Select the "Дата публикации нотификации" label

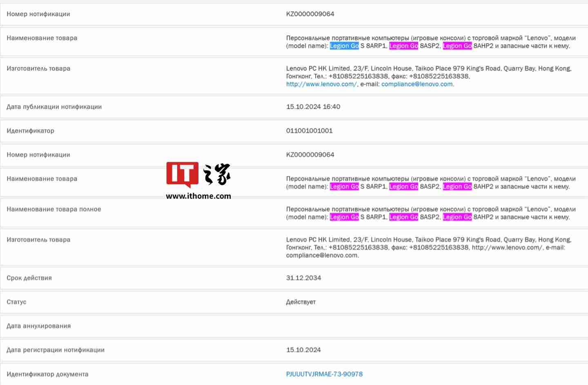[x=54, y=107]
